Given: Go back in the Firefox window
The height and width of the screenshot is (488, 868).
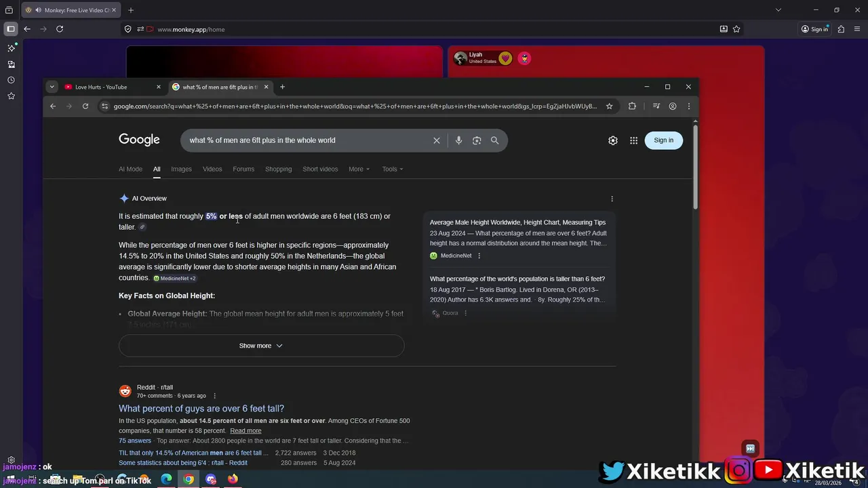Looking at the screenshot, I should pos(27,29).
